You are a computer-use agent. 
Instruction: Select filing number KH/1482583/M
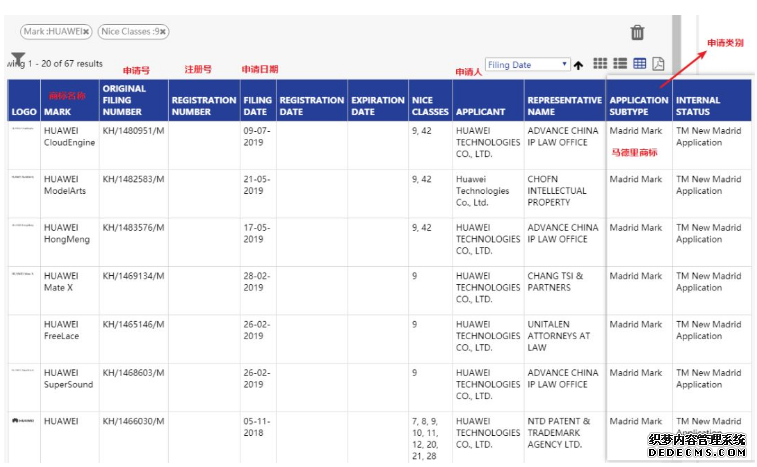[133, 179]
